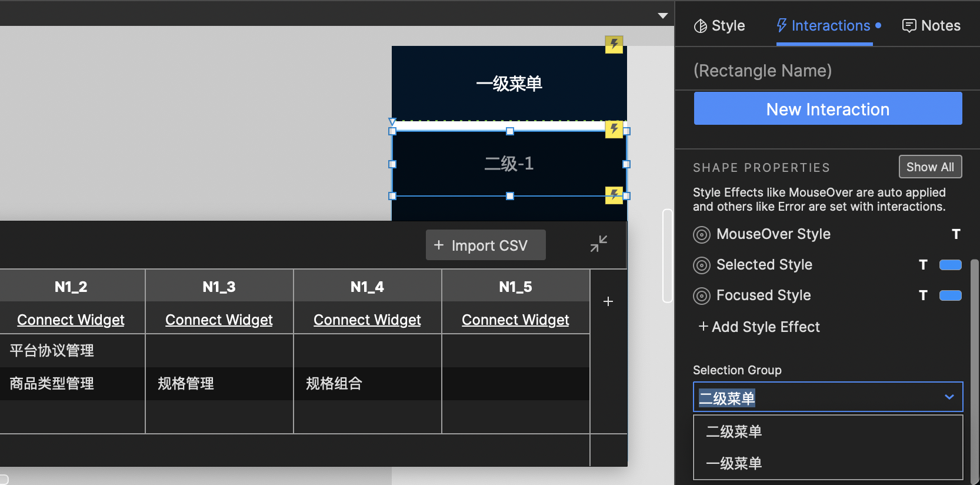Switch to the Style tab
Viewport: 980px width, 485px height.
719,26
